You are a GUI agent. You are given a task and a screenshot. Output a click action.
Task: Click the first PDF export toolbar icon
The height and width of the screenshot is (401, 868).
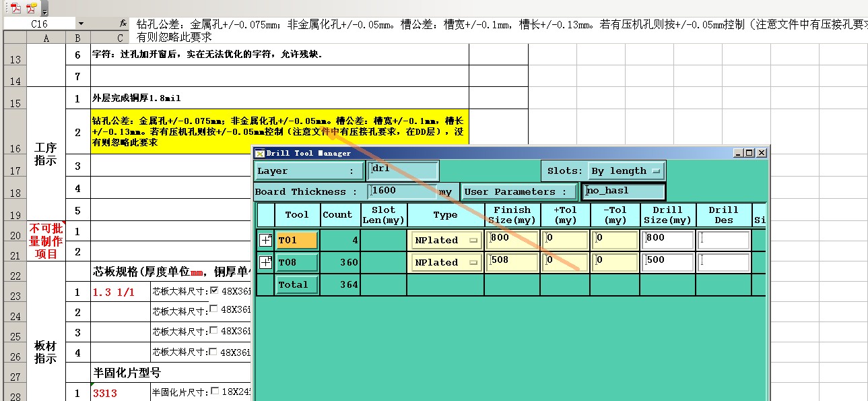point(16,8)
